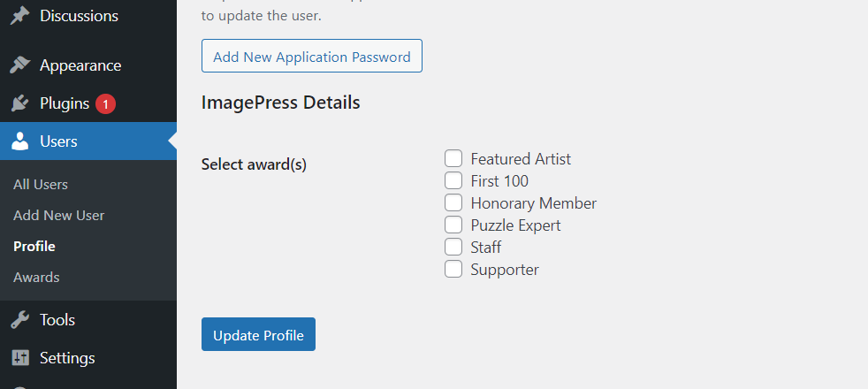Tick the Honorary Member checkbox
The width and height of the screenshot is (868, 389).
pos(453,203)
